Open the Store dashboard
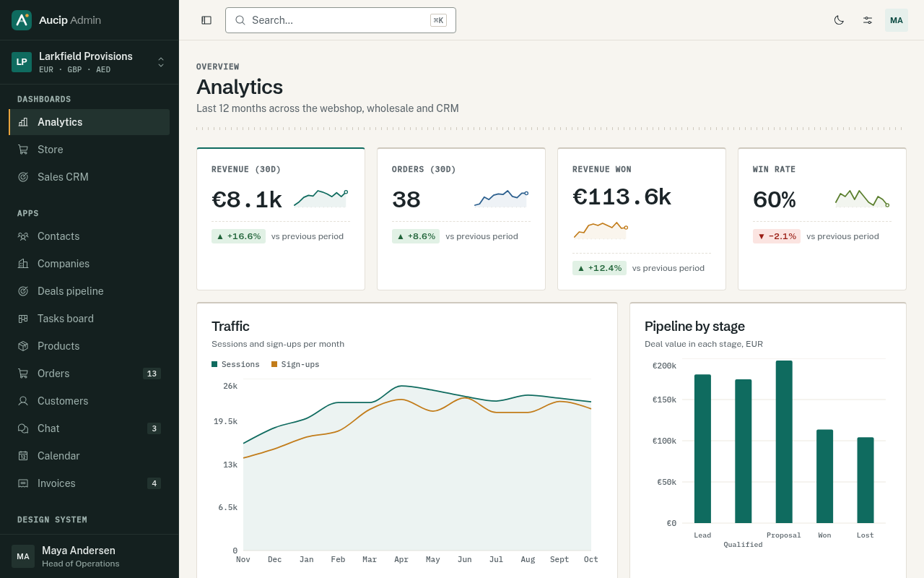Viewport: 924px width, 578px height. click(x=90, y=150)
